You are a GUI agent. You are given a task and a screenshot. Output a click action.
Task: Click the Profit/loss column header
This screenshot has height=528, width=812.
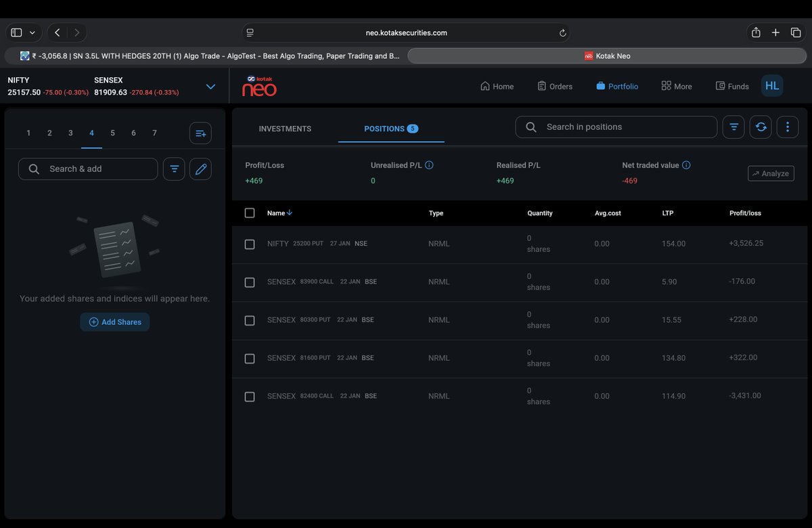pos(745,213)
